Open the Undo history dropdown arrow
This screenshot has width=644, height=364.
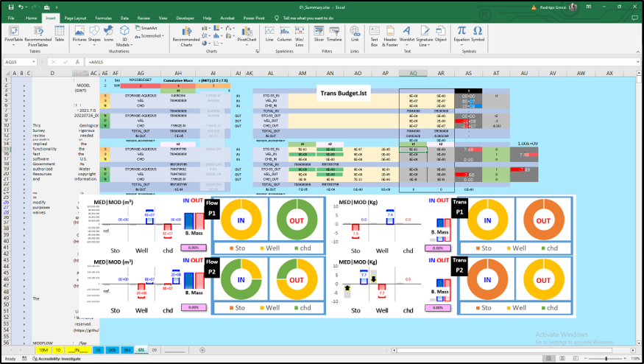(x=26, y=7)
